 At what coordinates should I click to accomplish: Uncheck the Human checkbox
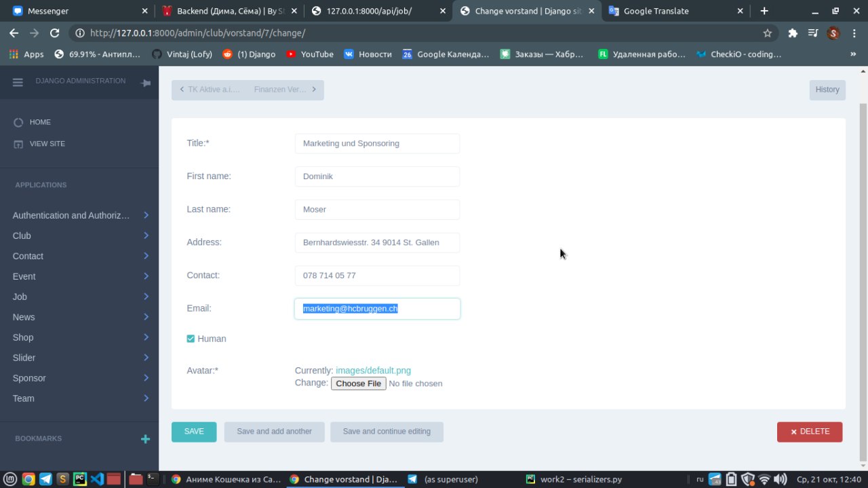click(x=191, y=339)
